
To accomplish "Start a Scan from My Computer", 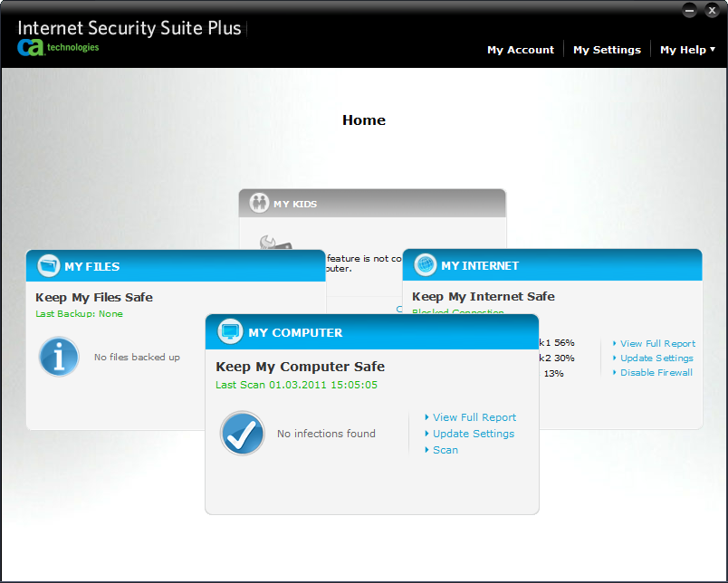I will tap(445, 450).
